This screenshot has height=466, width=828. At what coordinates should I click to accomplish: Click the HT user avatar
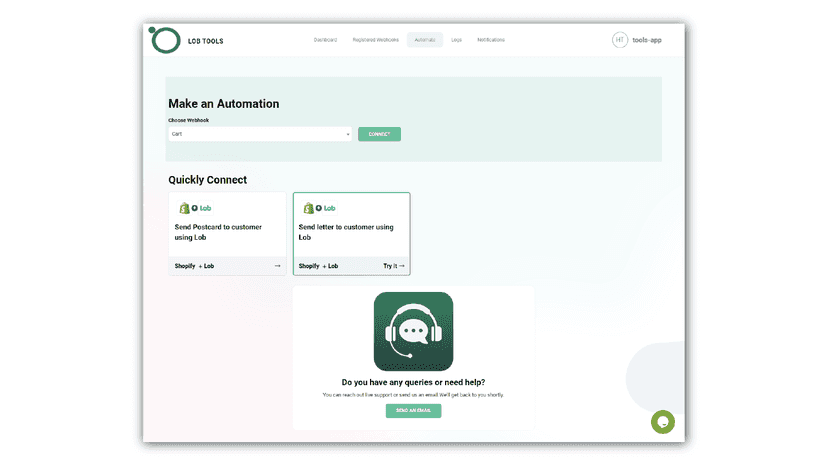pyautogui.click(x=619, y=40)
